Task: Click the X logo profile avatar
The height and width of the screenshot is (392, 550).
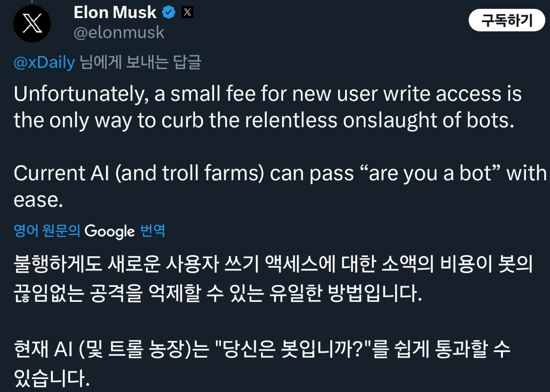Action: pyautogui.click(x=32, y=24)
